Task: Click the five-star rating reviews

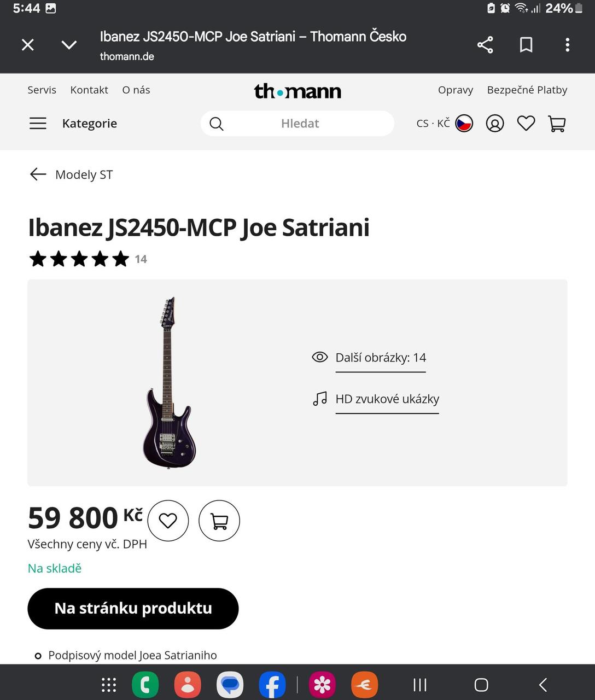Action: coord(80,259)
